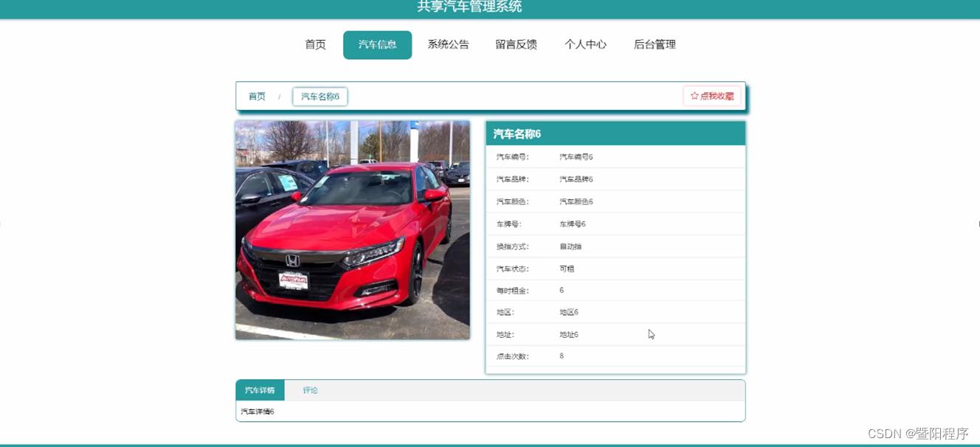Click the 汽车状态 label
This screenshot has height=447, width=980.
pos(512,268)
